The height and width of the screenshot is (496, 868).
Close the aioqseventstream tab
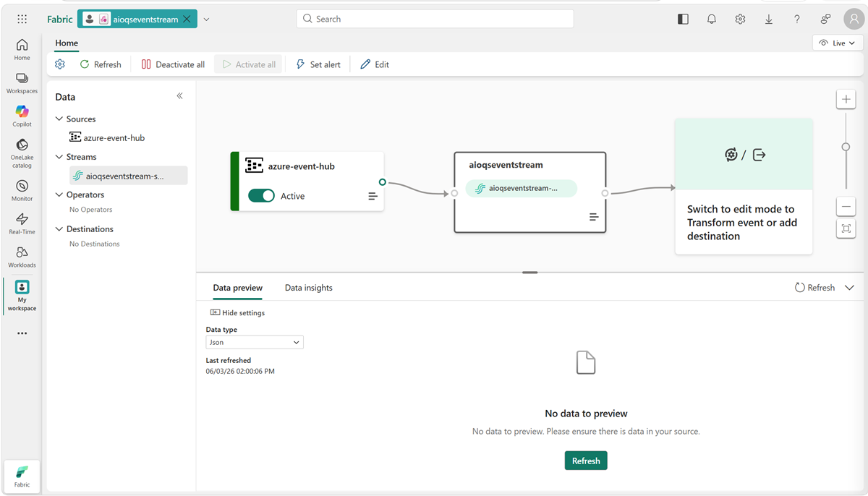tap(187, 20)
